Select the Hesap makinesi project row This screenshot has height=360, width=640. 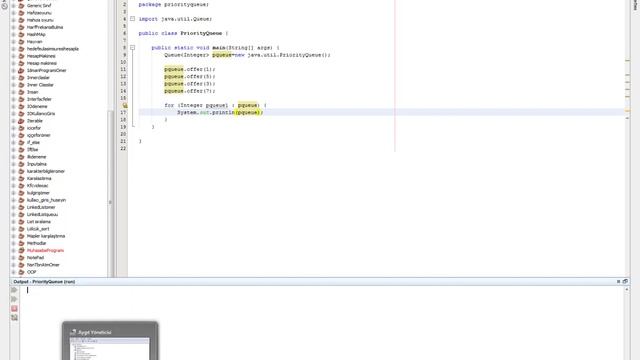click(42, 63)
